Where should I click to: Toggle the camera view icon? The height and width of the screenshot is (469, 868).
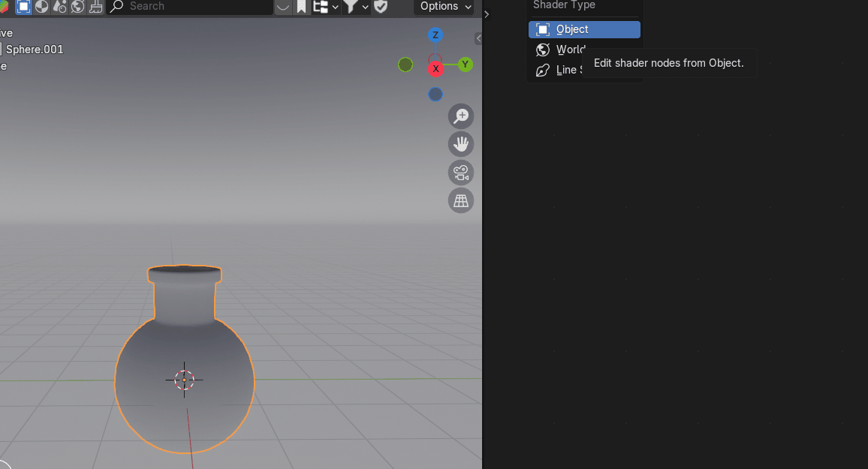(x=461, y=173)
